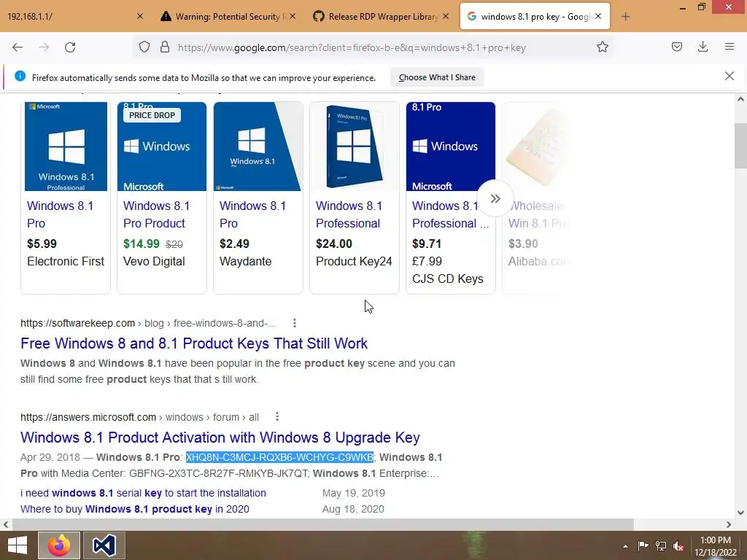This screenshot has width=747, height=560.
Task: Click the Firefox taskbar icon
Action: (59, 545)
